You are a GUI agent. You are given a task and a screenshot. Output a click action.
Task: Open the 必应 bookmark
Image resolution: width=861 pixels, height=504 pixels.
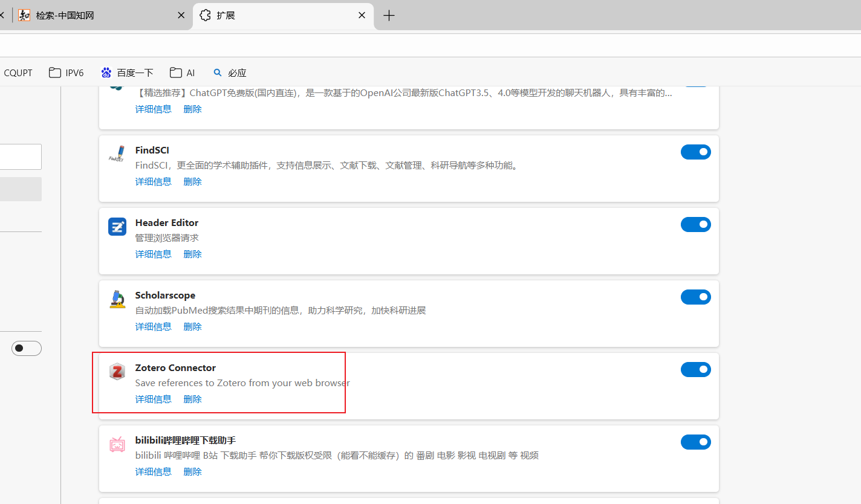click(230, 73)
